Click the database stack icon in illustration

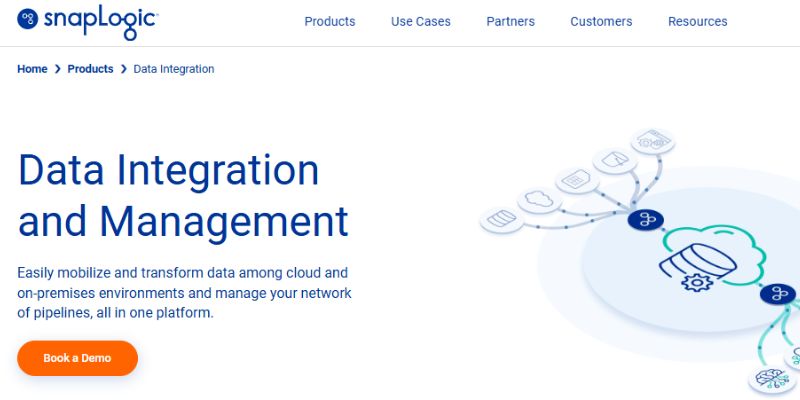click(x=502, y=220)
